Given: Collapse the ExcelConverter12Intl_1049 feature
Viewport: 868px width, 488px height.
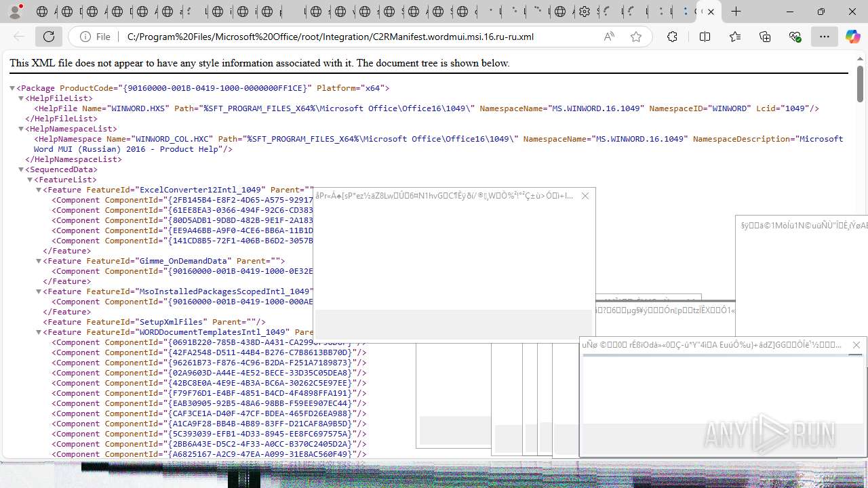Looking at the screenshot, I should (39, 190).
